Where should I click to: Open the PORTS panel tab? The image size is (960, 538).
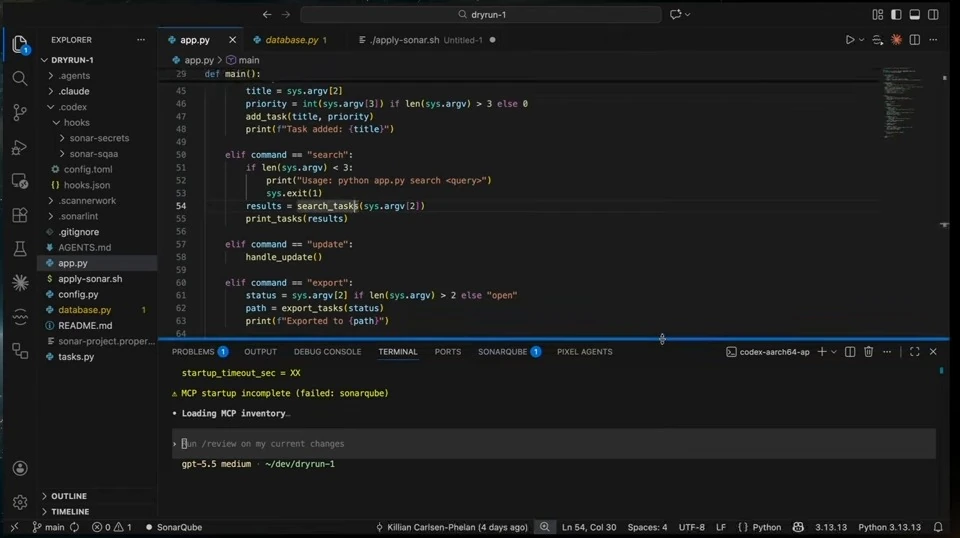[448, 351]
